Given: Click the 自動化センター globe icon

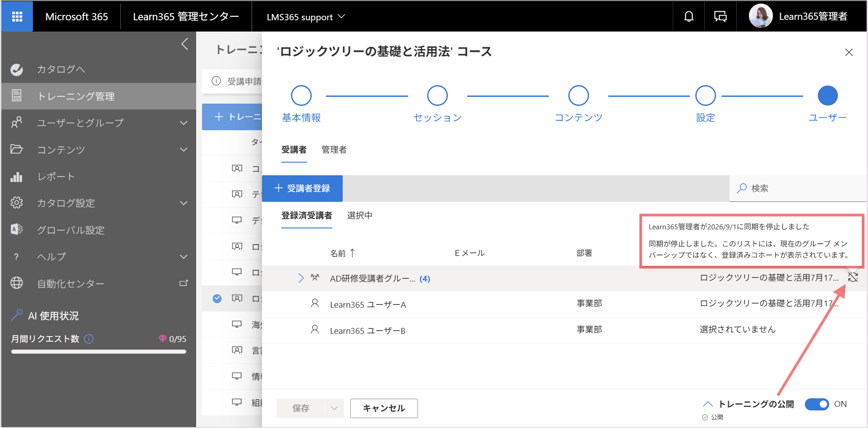Looking at the screenshot, I should pos(17,283).
